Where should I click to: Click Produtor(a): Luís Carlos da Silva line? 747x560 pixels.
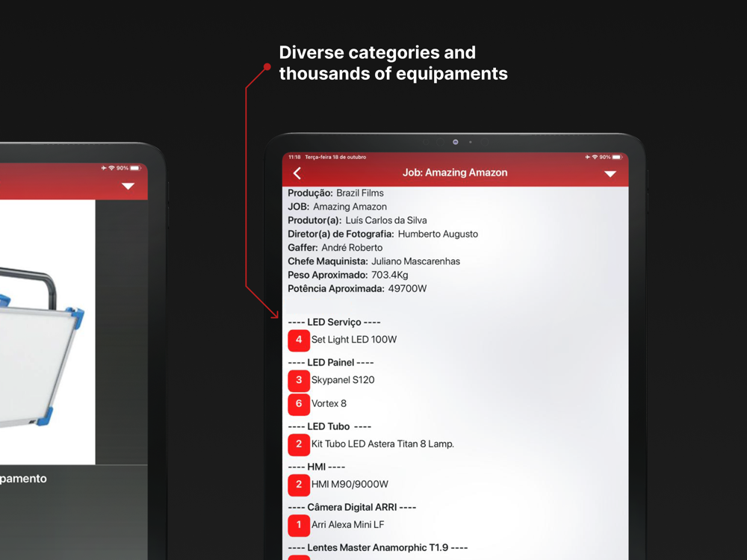[x=357, y=220]
